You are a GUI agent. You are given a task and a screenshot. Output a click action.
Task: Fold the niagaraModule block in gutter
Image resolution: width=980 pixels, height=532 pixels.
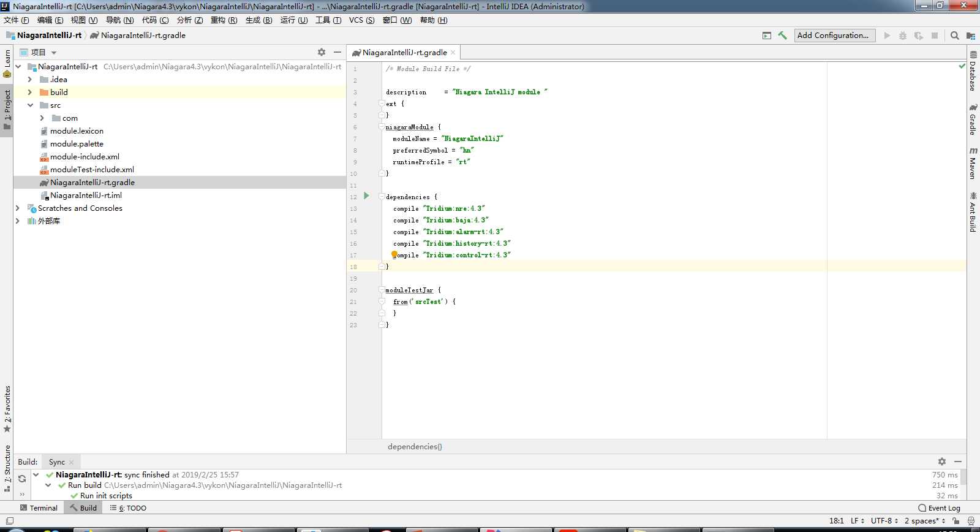tap(382, 127)
